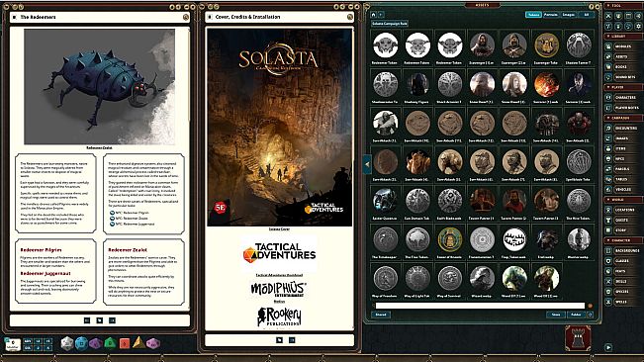
Task: Pick the red d6 die
Action: pos(124,342)
